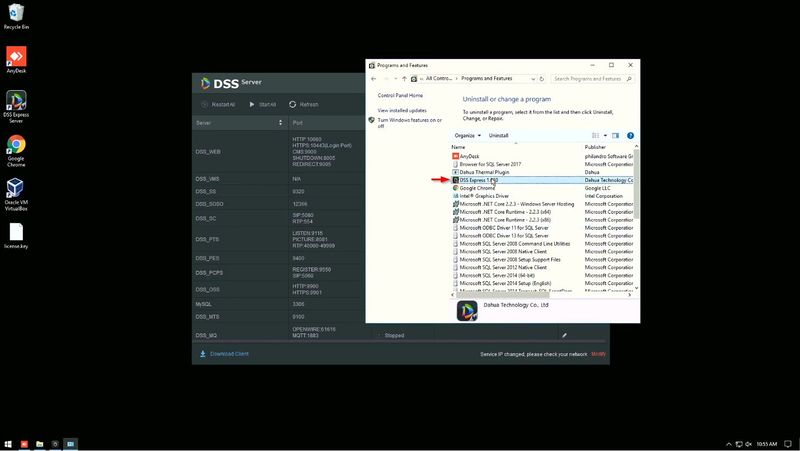Open the recent locations dropdown arrow
The width and height of the screenshot is (800, 451).
tap(395, 79)
